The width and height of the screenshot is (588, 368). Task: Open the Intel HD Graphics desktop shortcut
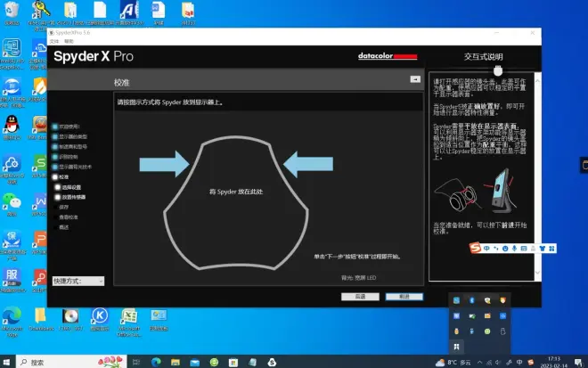click(12, 53)
